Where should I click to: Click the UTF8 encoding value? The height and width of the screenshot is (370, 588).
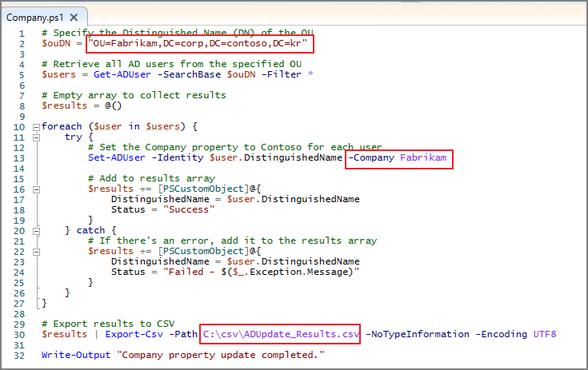545,334
